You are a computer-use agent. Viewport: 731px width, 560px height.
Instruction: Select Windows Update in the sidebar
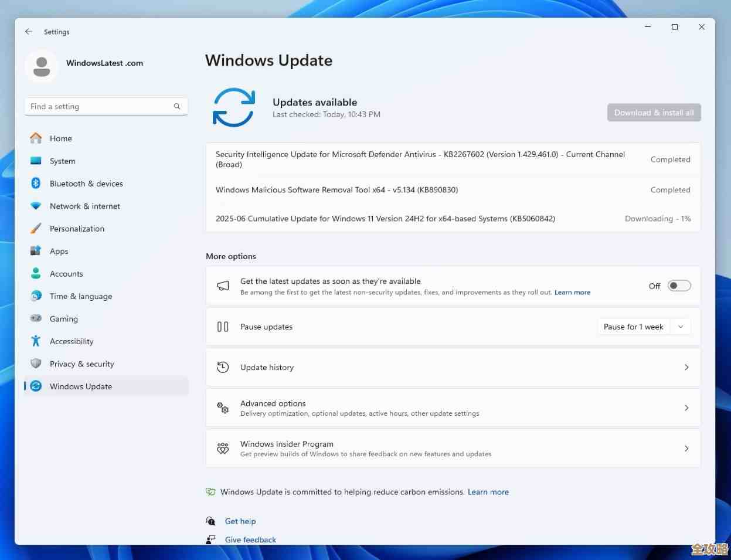(80, 386)
